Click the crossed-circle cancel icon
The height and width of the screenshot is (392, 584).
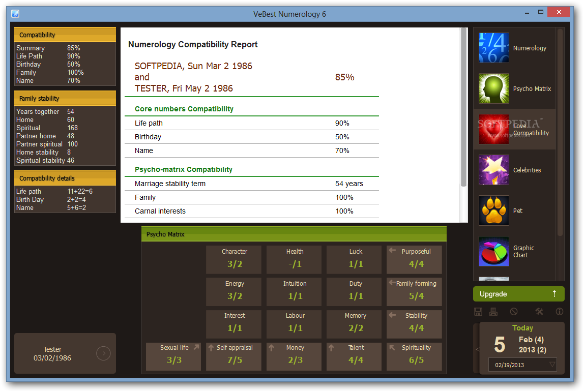(514, 312)
